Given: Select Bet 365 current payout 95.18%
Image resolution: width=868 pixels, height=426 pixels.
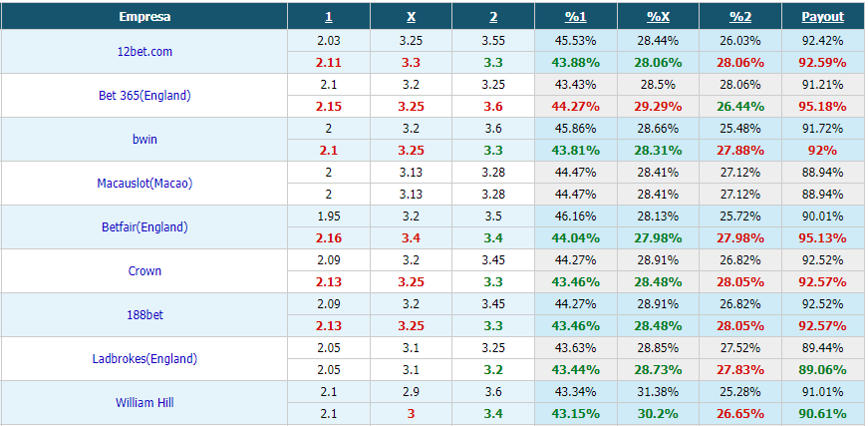Looking at the screenshot, I should (x=823, y=107).
